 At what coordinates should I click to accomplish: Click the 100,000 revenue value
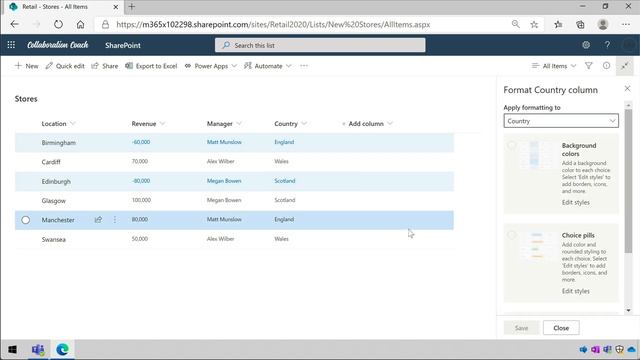[x=141, y=200]
